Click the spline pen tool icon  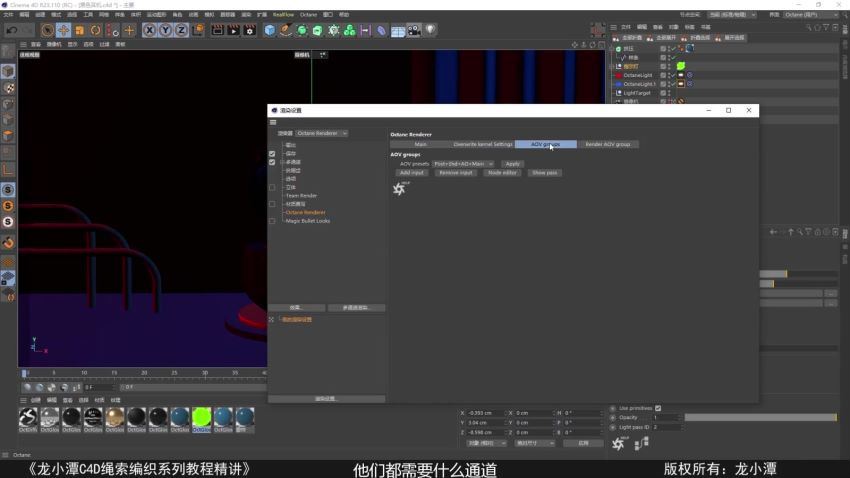click(x=286, y=30)
